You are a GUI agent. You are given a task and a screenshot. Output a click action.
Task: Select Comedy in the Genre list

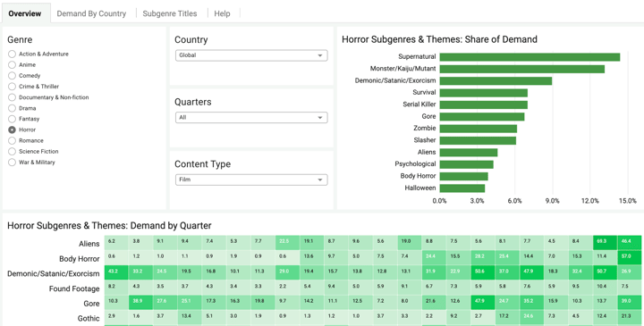(12, 76)
